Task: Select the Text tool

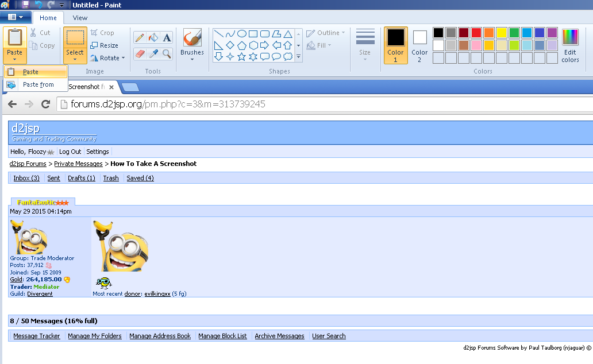Action: (167, 37)
